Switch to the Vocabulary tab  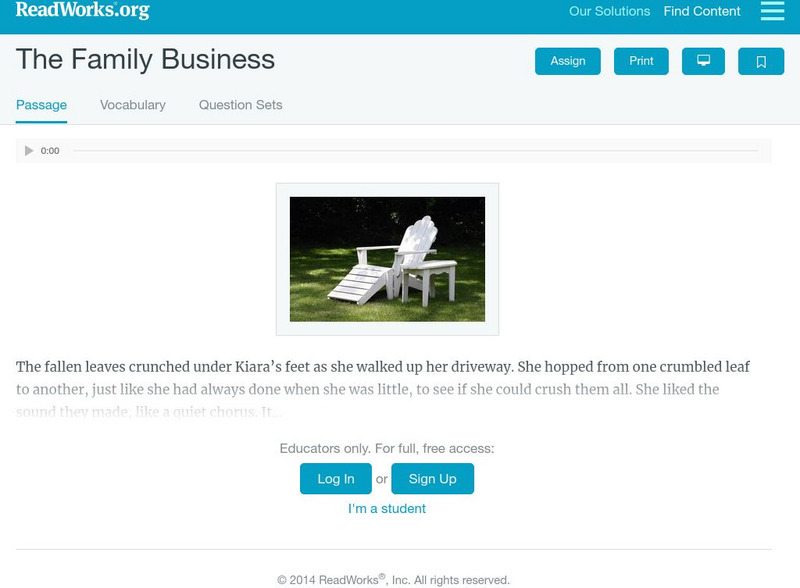click(x=133, y=105)
